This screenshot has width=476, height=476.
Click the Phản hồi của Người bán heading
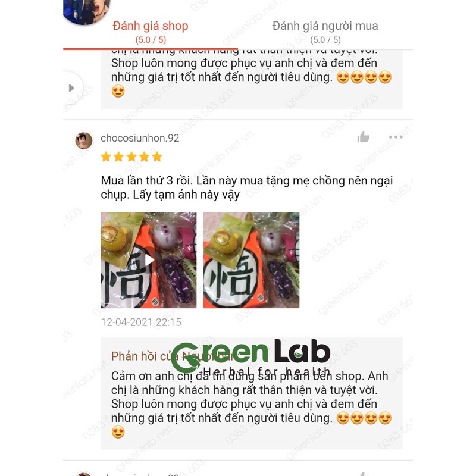point(172,356)
